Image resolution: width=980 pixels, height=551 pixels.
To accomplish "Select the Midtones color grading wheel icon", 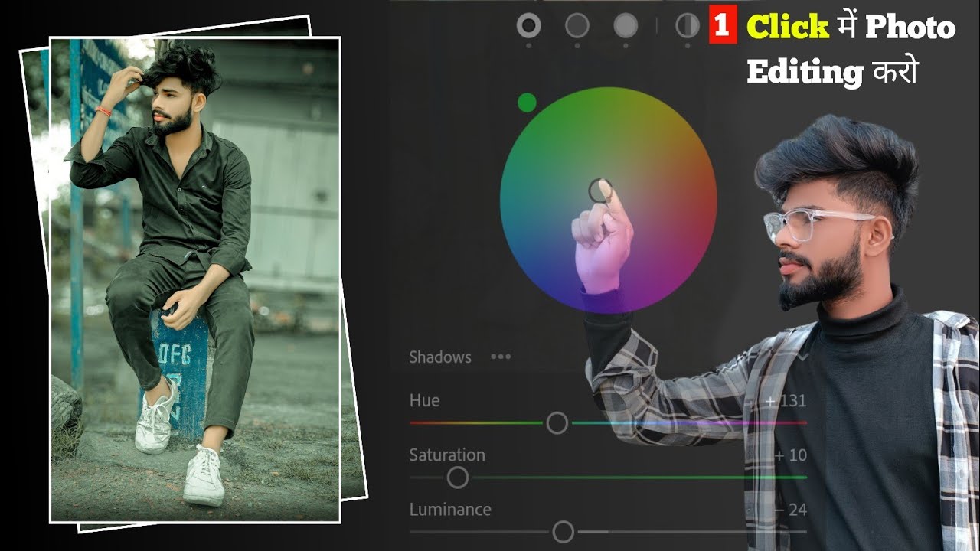I will (x=577, y=26).
